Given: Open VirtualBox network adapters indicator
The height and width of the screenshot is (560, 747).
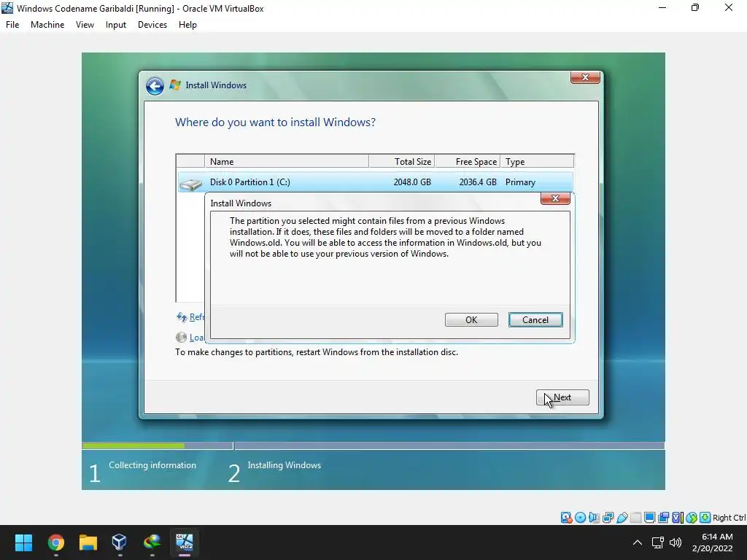Looking at the screenshot, I should point(608,518).
